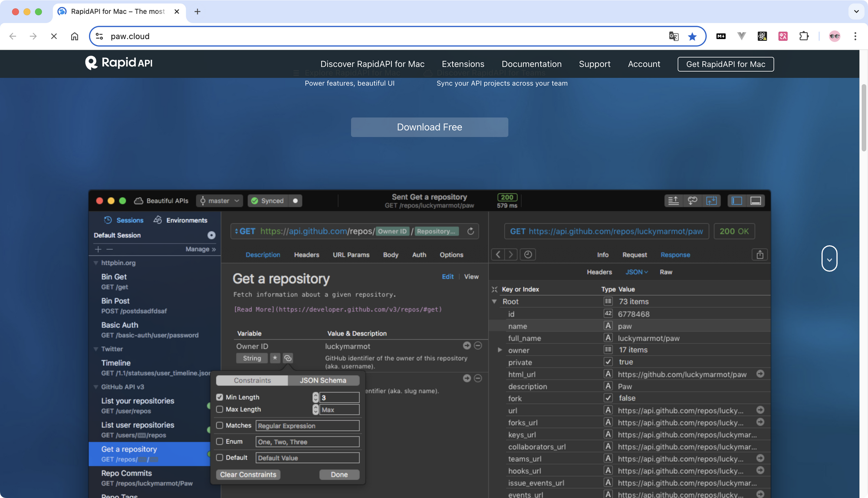The width and height of the screenshot is (868, 498).
Task: Open the request history clock icon
Action: [528, 254]
